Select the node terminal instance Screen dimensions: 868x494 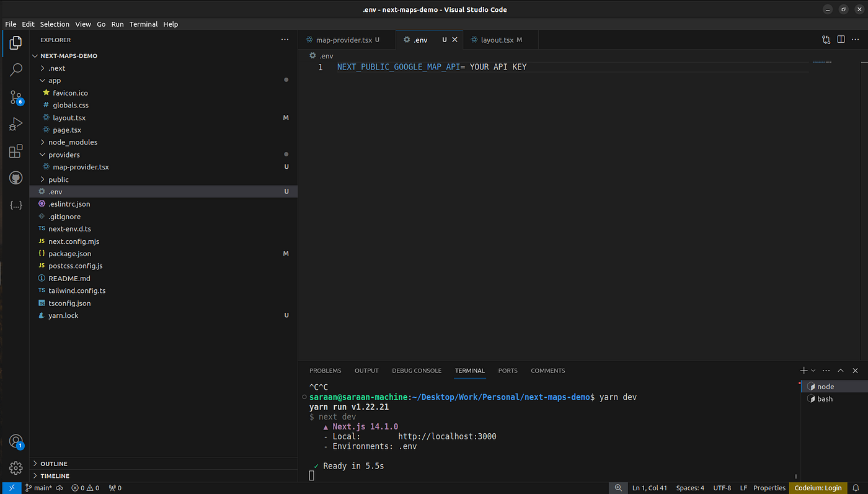click(834, 387)
